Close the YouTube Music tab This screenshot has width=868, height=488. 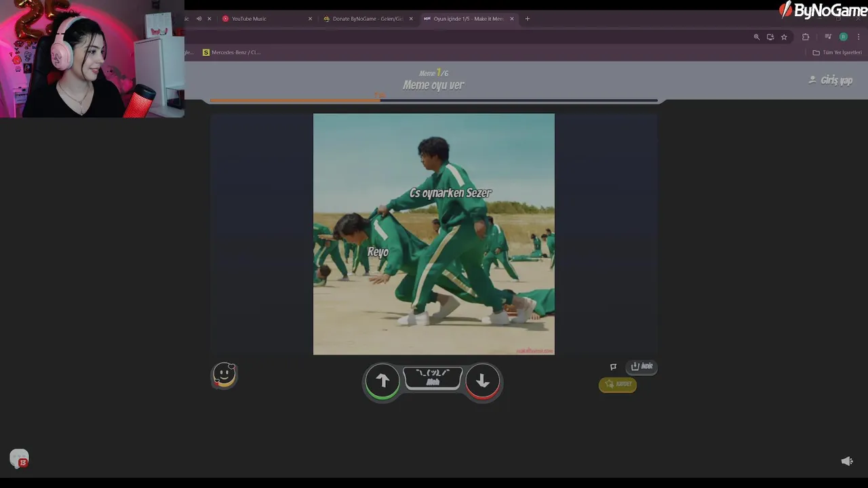tap(311, 19)
